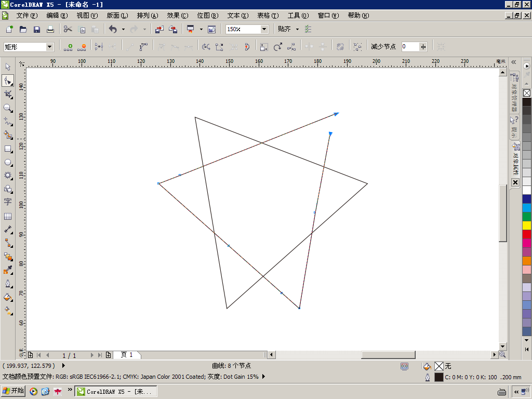Select the Ellipse tool
532x399 pixels.
pos(8,163)
